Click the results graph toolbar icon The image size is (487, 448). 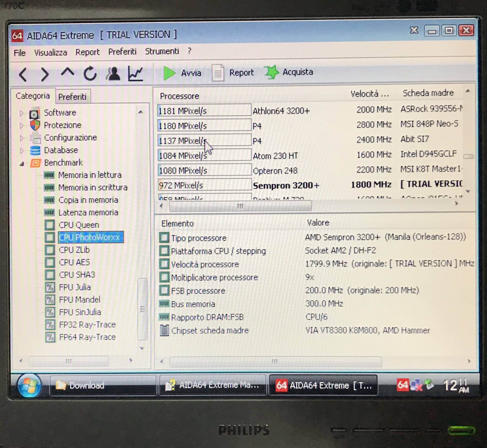tap(136, 73)
